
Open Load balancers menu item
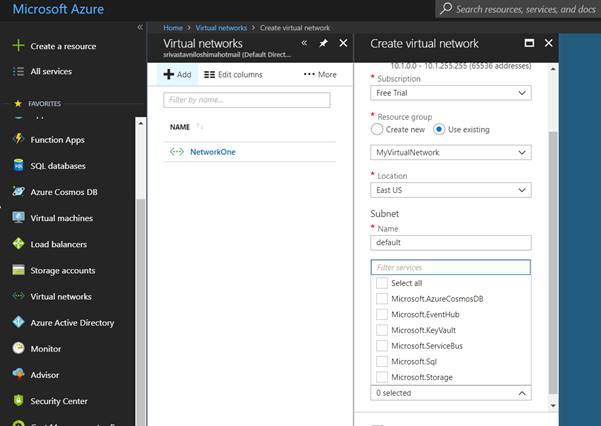[59, 244]
